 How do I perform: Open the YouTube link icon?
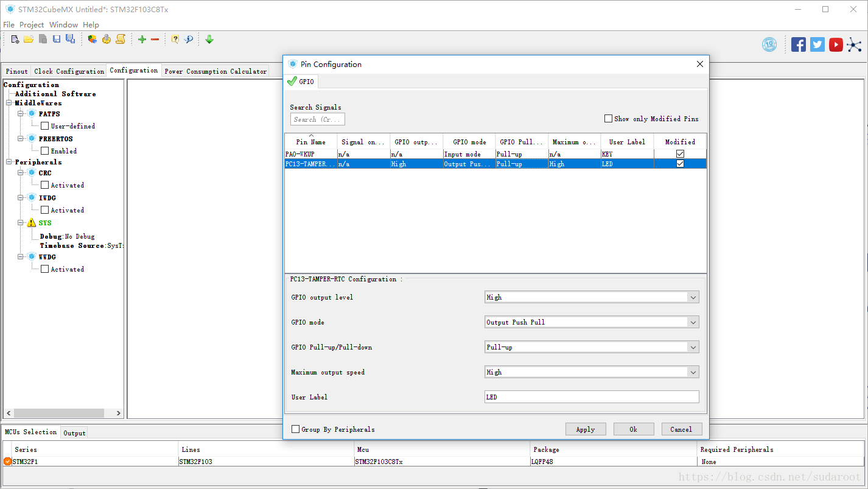[836, 44]
